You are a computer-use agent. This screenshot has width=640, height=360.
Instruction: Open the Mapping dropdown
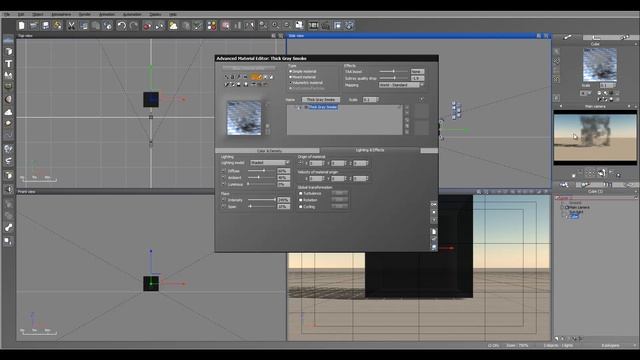click(401, 85)
